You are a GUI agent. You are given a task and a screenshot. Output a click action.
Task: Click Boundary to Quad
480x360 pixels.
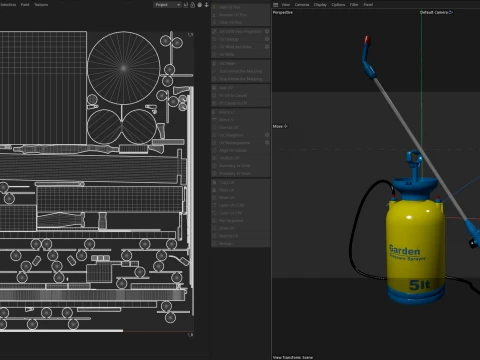240,173
